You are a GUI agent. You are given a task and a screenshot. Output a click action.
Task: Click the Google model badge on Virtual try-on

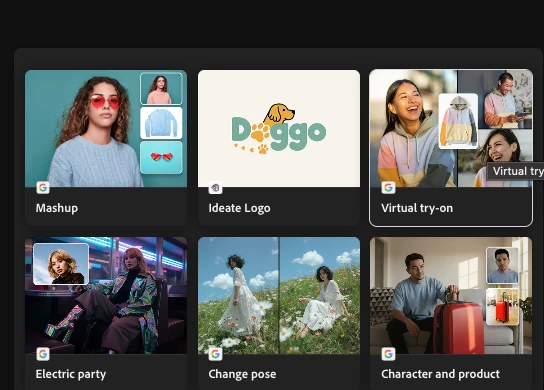pos(388,188)
